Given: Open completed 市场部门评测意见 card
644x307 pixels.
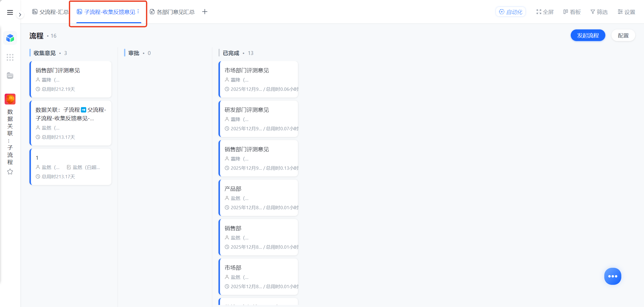Looking at the screenshot, I should tap(258, 79).
